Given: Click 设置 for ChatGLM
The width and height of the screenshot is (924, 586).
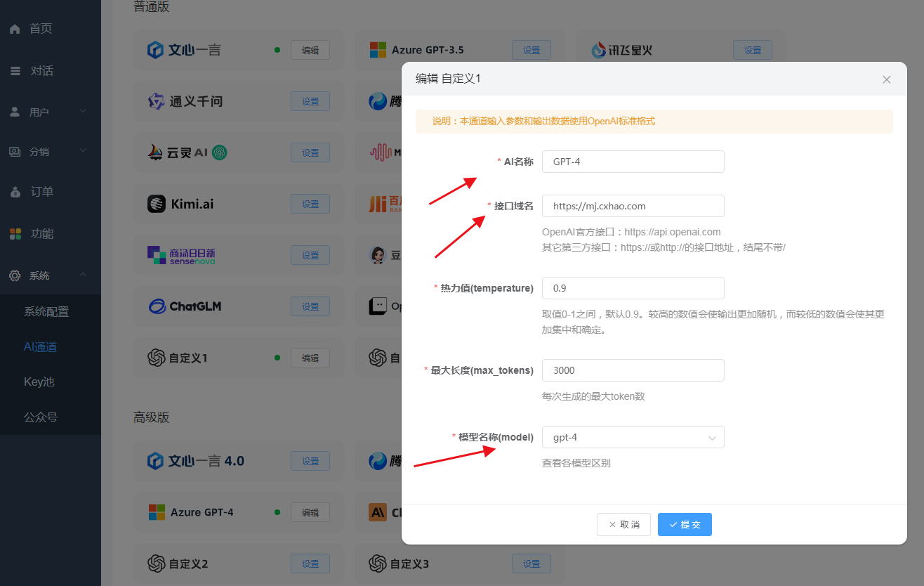Looking at the screenshot, I should pos(310,306).
